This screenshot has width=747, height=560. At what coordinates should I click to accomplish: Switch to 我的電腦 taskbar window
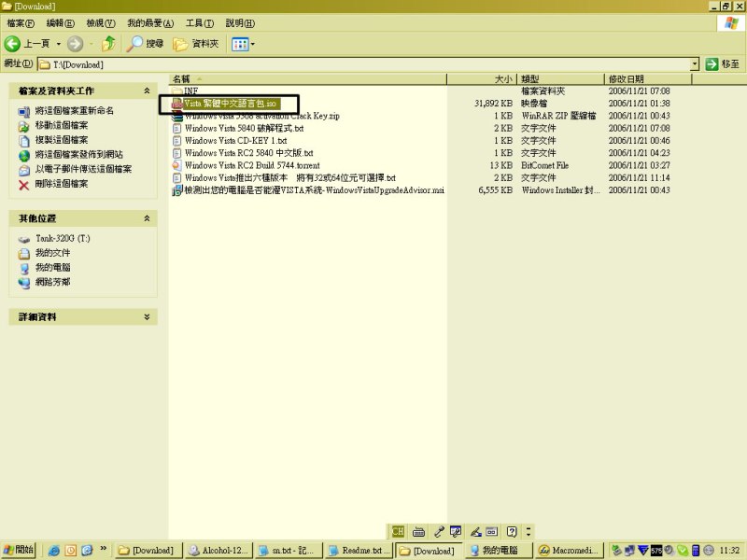click(499, 551)
